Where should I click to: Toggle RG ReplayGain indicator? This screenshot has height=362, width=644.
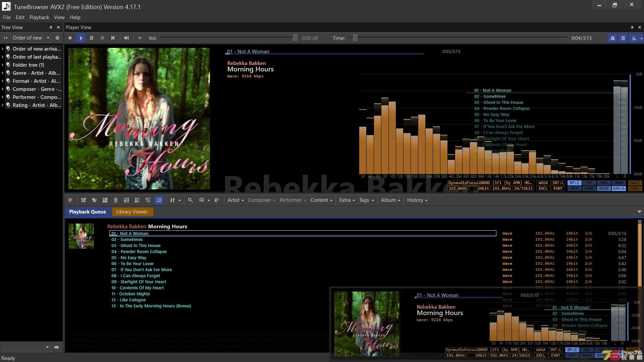click(589, 183)
